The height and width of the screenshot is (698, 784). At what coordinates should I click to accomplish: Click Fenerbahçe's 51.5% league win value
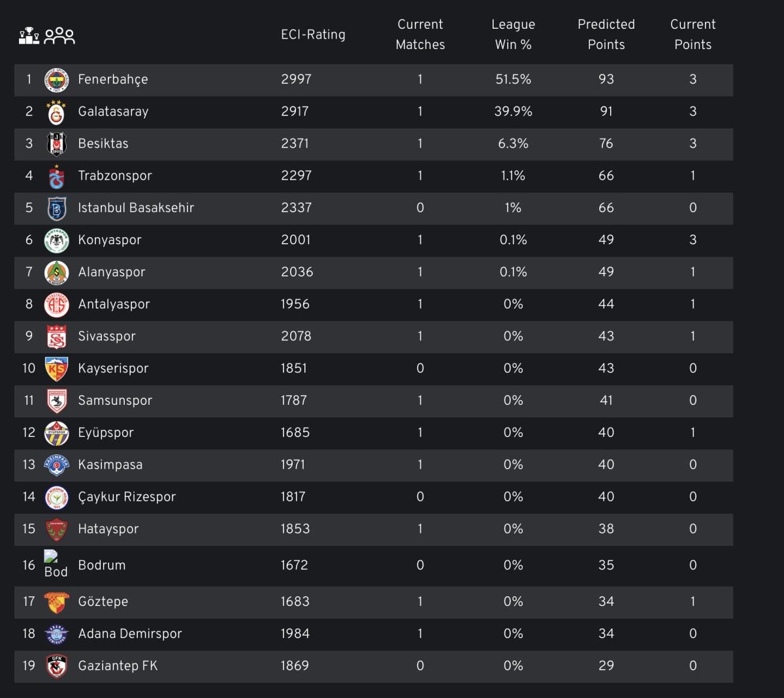pos(513,80)
